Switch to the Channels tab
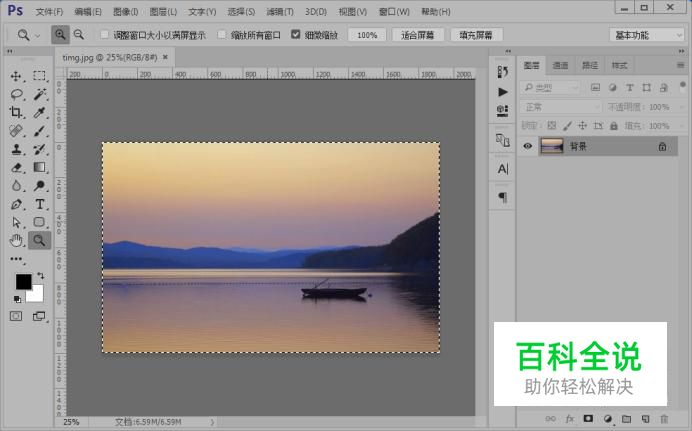This screenshot has height=431, width=692. 560,65
